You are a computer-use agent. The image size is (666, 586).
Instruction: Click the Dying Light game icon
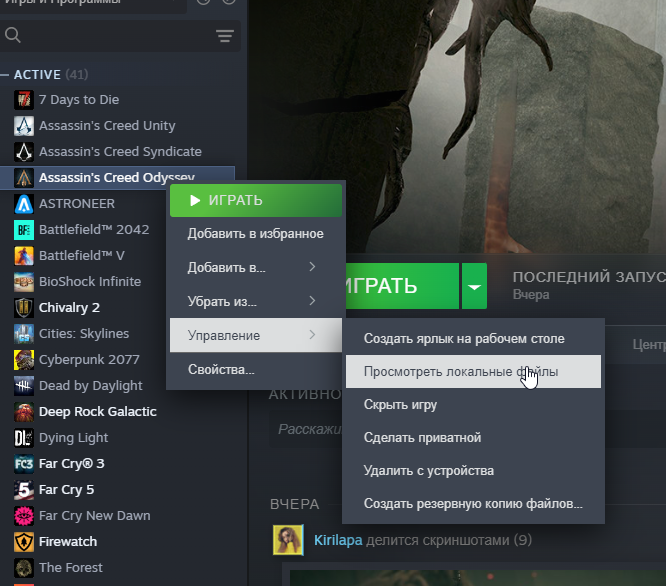pyautogui.click(x=24, y=438)
